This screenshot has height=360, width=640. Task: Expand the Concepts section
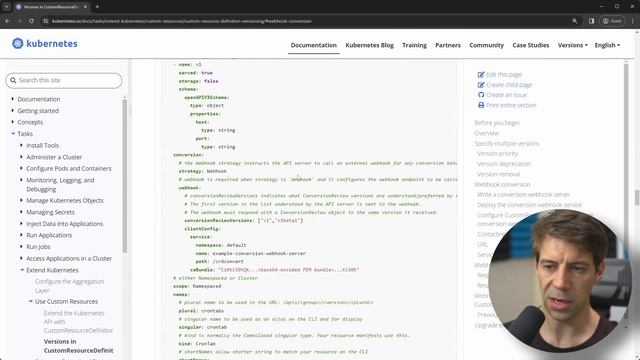pos(13,122)
